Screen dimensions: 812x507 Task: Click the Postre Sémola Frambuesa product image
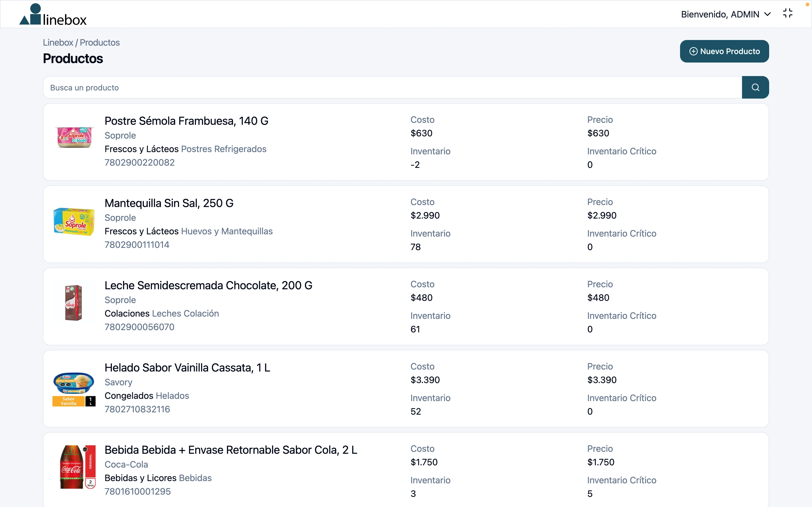74,137
